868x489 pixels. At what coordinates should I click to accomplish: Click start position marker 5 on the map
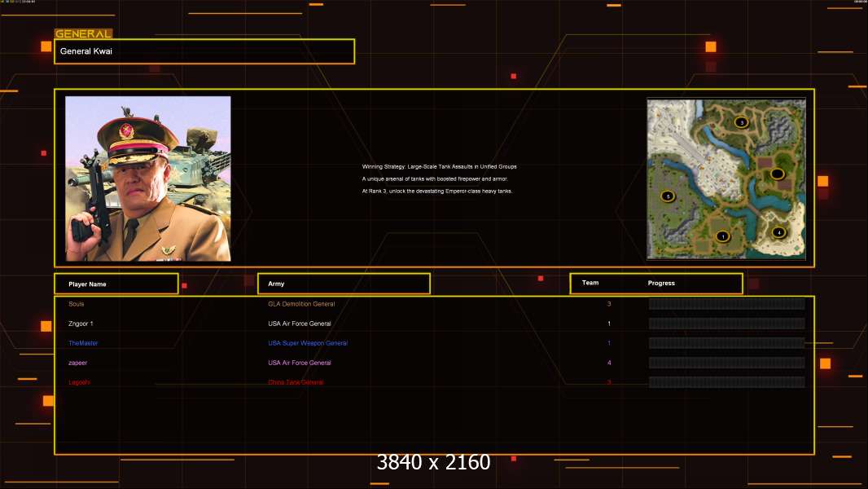668,196
